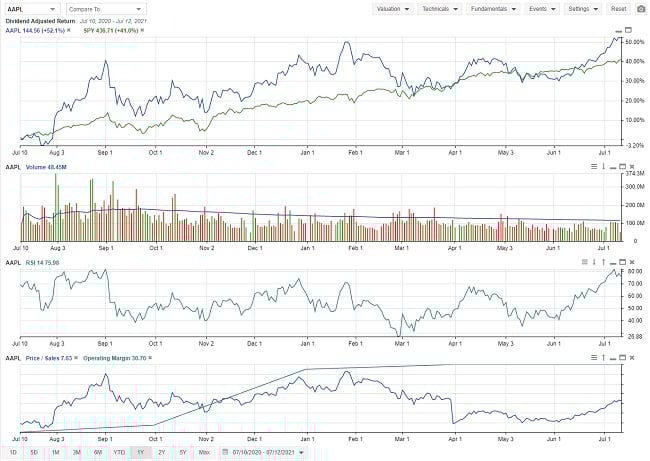
Task: Close the Volume panel
Action: [632, 167]
